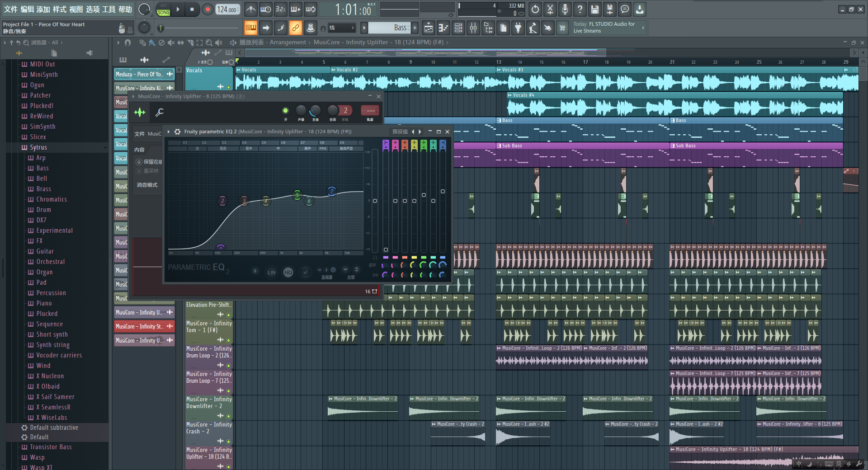Open the 线 snap dropdown
Image resolution: width=868 pixels, height=470 pixels.
coord(341,28)
